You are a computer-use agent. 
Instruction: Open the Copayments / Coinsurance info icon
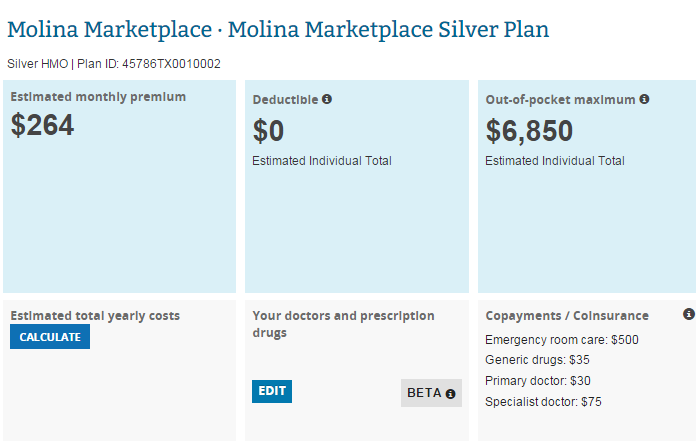pyautogui.click(x=688, y=314)
